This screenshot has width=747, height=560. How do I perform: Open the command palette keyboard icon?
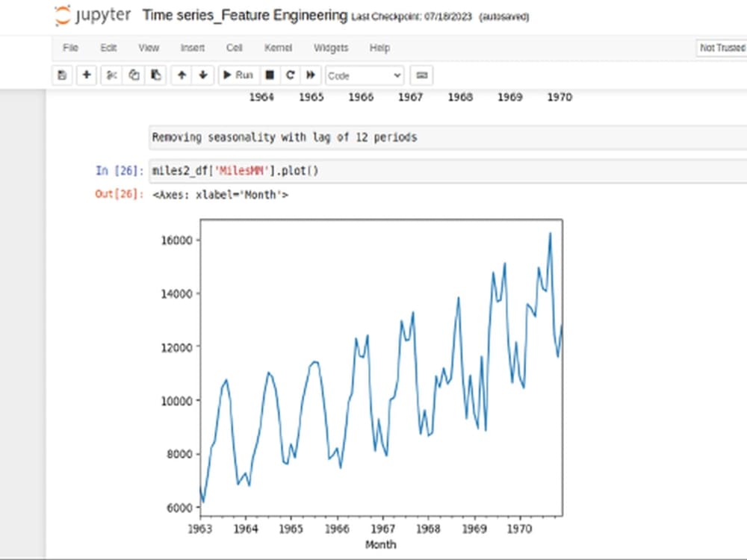click(x=421, y=75)
